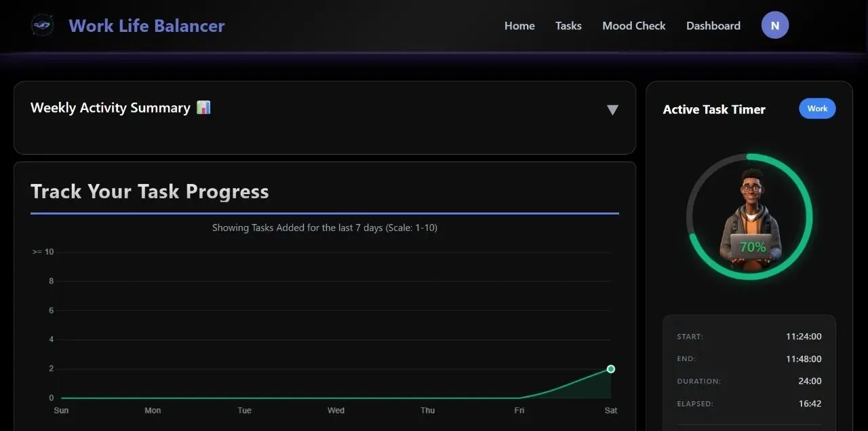Screen dimensions: 868x431
Task: Click the START time value 11:24:00
Action: tap(804, 336)
